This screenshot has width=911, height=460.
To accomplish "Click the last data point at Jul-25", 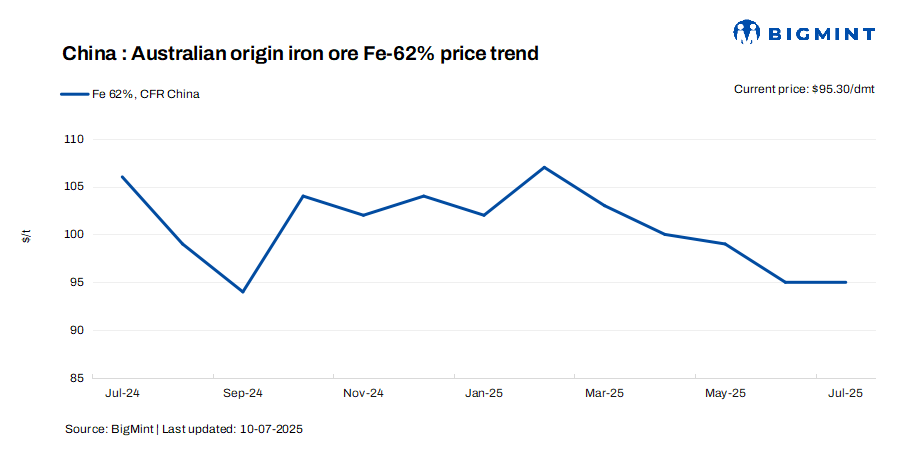I will pyautogui.click(x=846, y=282).
